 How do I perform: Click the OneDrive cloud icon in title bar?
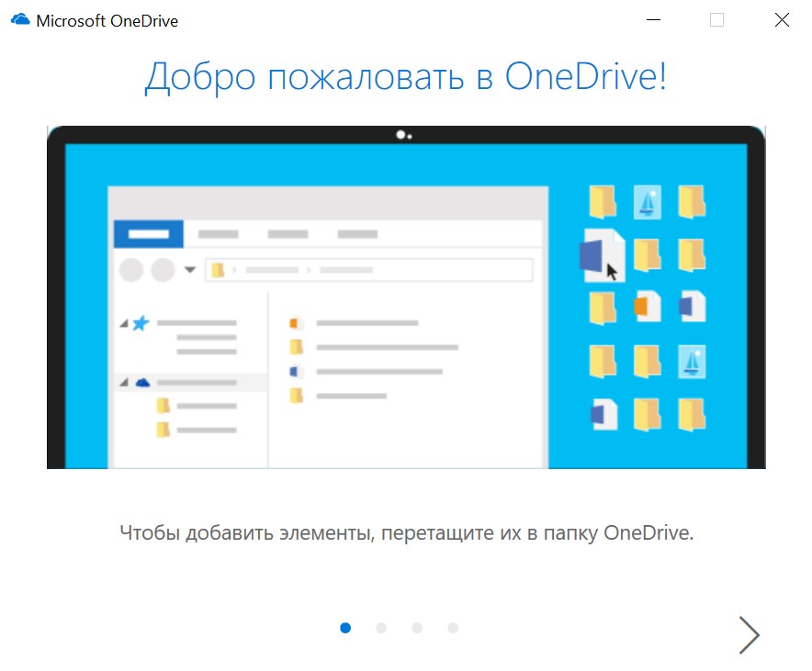[20, 19]
